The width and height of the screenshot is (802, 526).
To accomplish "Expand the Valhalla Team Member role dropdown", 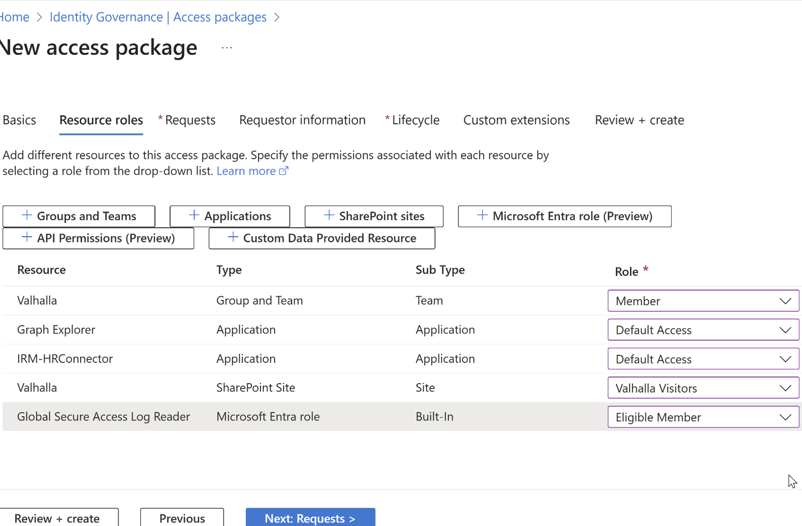I will point(703,301).
